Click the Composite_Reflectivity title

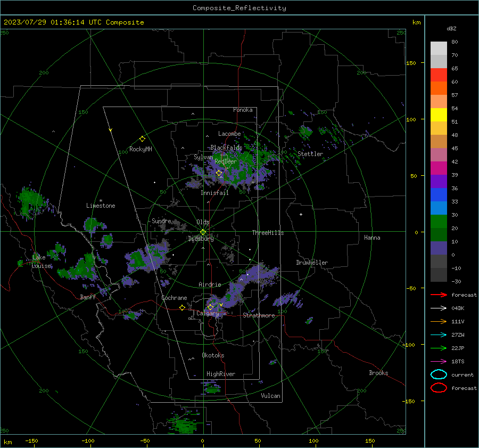[x=240, y=8]
